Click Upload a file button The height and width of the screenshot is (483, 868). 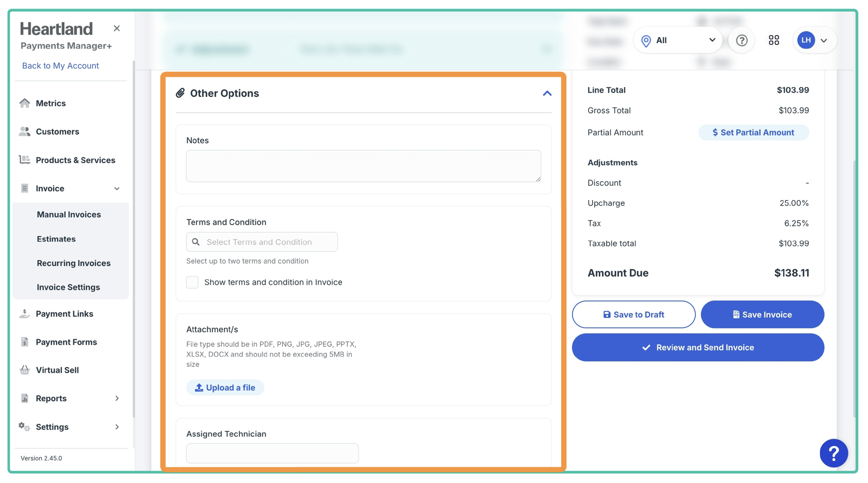(x=225, y=388)
